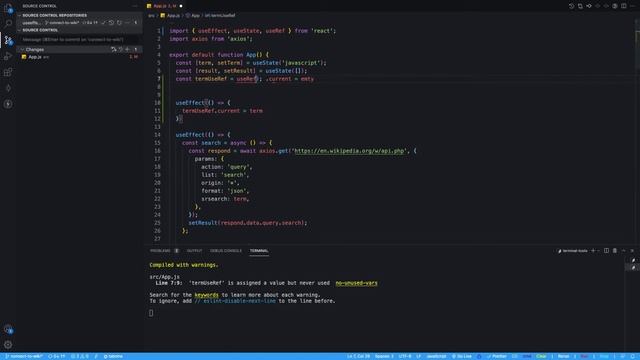
Task: Open Source Control view more actions ellipsis
Action: [135, 6]
